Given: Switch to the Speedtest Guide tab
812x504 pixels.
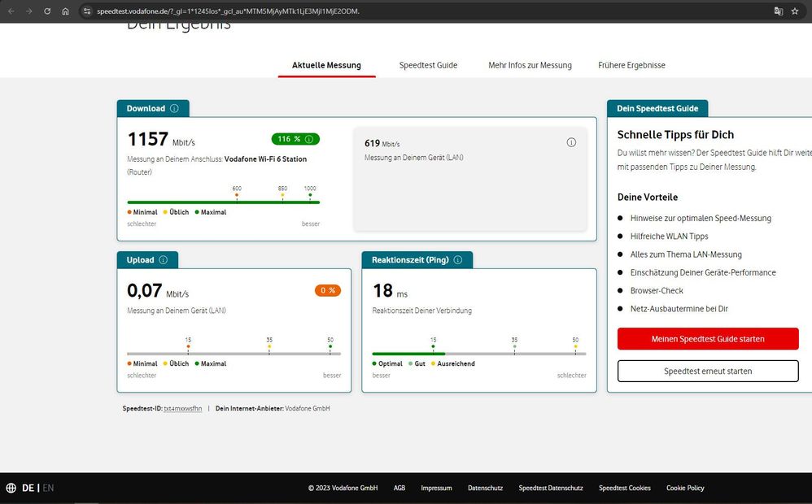Looking at the screenshot, I should pos(428,65).
